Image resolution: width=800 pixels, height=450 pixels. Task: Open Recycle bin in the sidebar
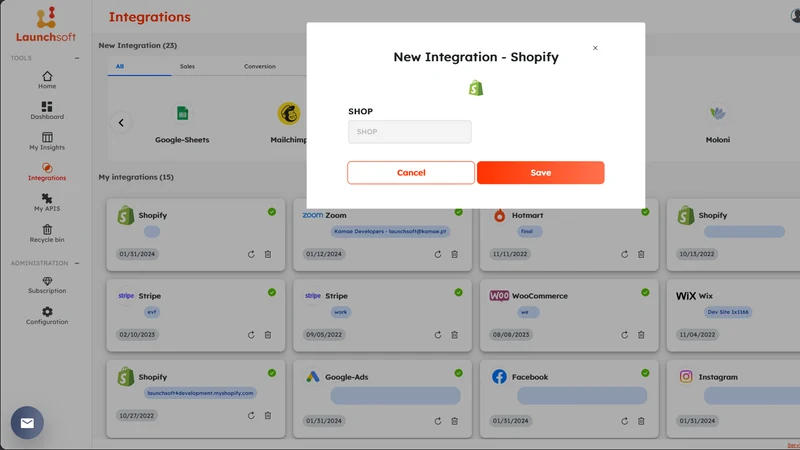coord(47,234)
